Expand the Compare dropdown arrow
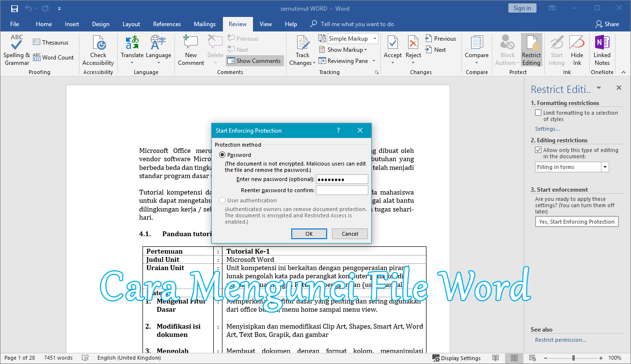 pos(477,63)
